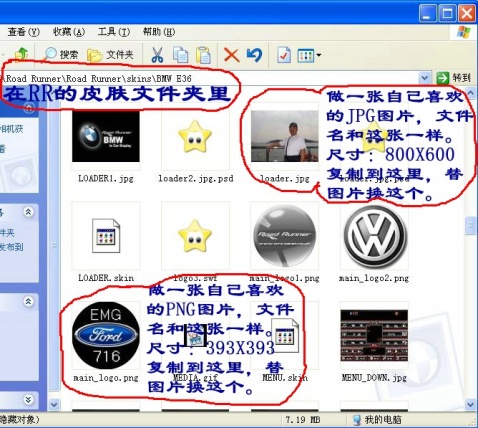Click the Copy icon in toolbar
Screen dimensions: 478x428
(180, 55)
